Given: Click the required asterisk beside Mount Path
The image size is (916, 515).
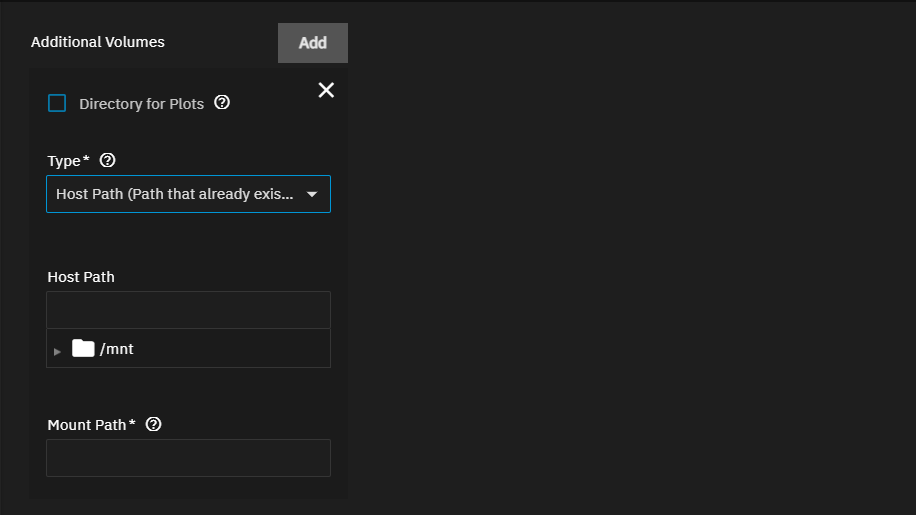Looking at the screenshot, I should (x=133, y=424).
